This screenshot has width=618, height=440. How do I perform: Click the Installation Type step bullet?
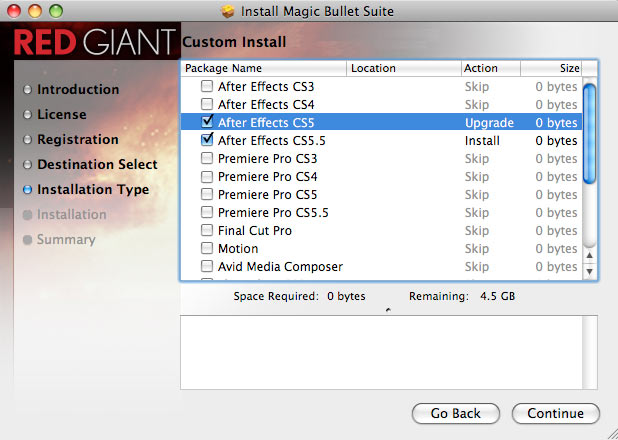[x=27, y=190]
